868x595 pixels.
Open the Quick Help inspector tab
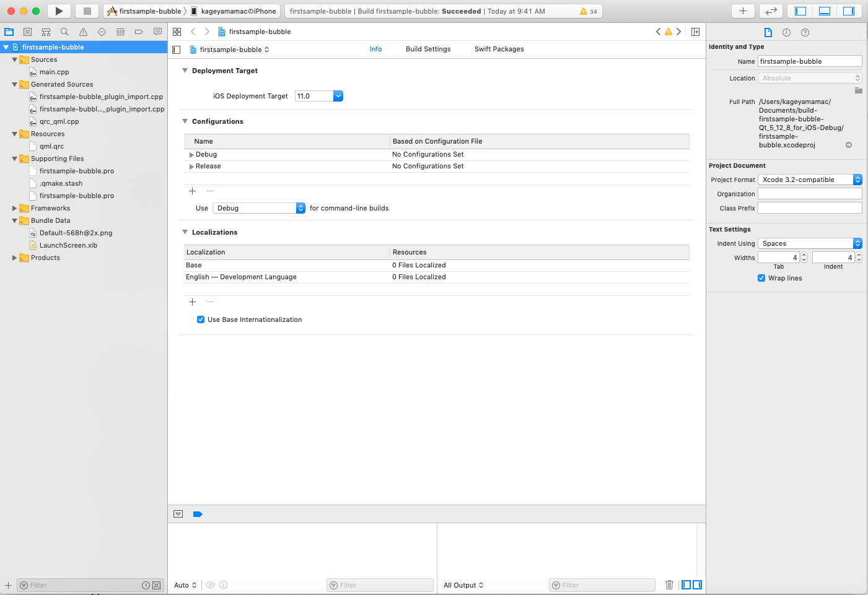[805, 32]
